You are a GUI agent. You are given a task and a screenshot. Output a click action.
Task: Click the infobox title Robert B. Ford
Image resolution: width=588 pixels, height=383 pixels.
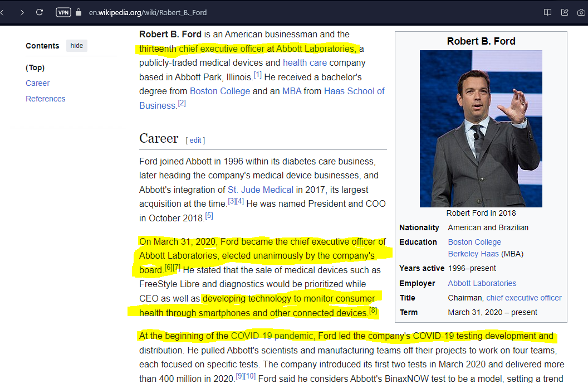tap(481, 41)
